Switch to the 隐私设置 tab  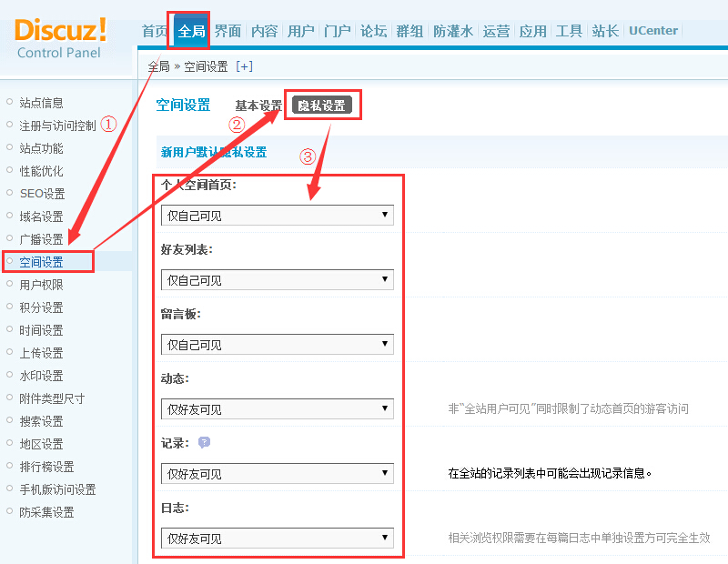pos(321,106)
